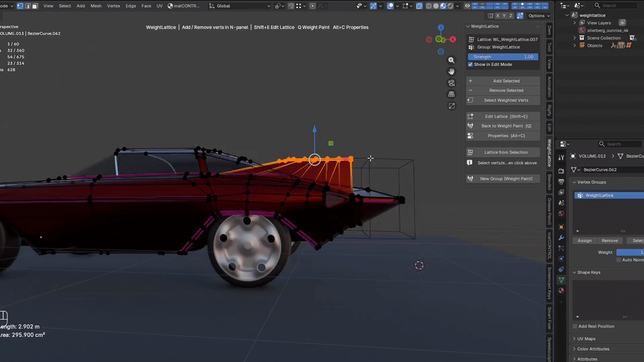The width and height of the screenshot is (644, 362).
Task: Open the Modifiers wrench tab icon
Action: pyautogui.click(x=561, y=237)
